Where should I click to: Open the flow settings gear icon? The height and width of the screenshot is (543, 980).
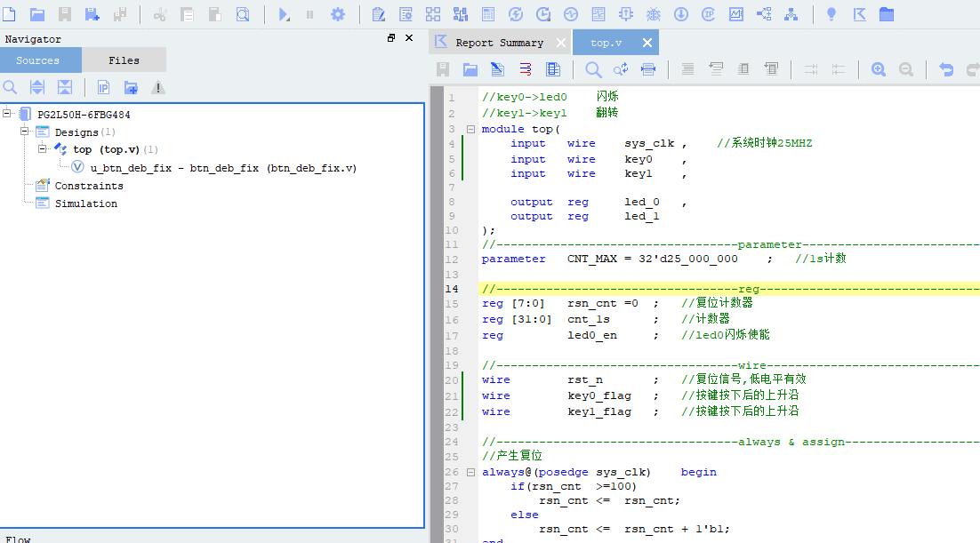point(338,12)
